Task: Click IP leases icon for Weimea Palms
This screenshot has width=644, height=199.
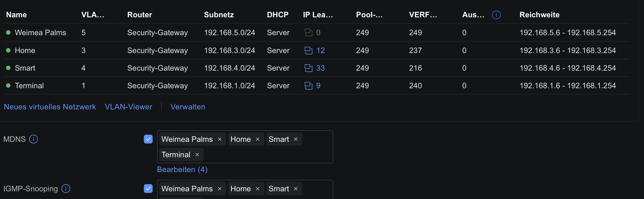Action: coord(309,33)
